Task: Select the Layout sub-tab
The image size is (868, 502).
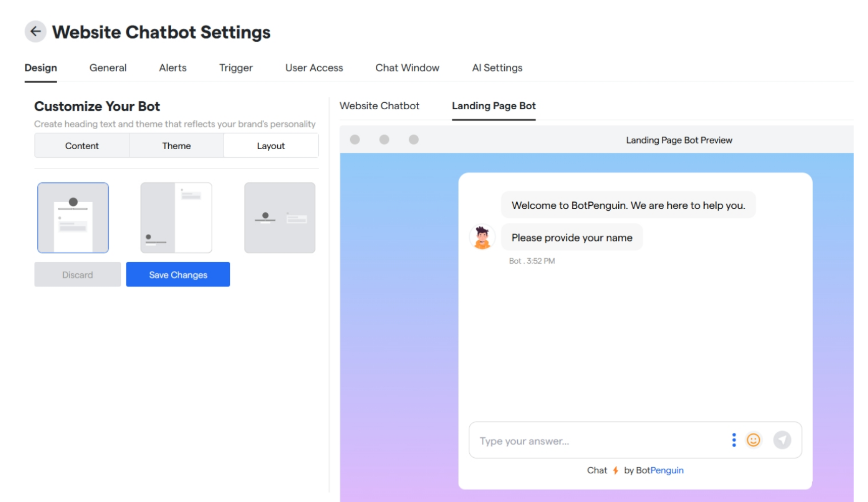Action: tap(271, 146)
